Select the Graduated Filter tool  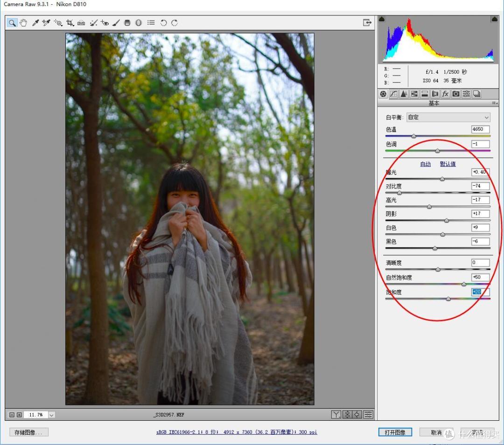127,23
